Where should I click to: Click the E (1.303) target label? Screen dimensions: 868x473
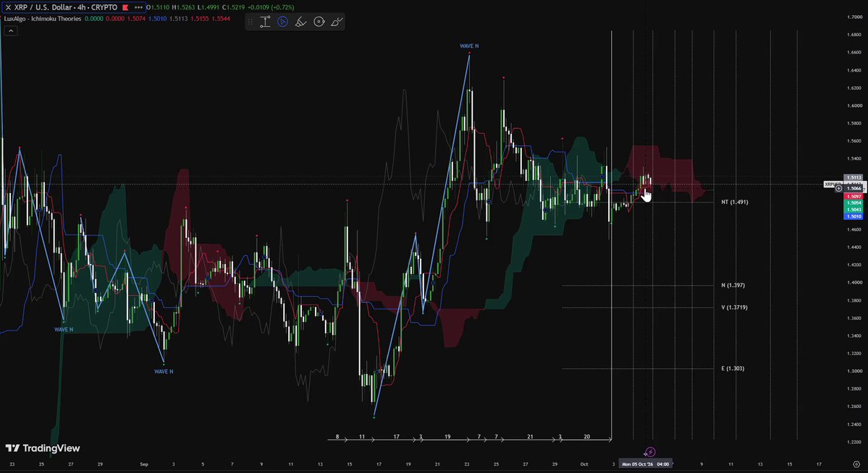(733, 368)
